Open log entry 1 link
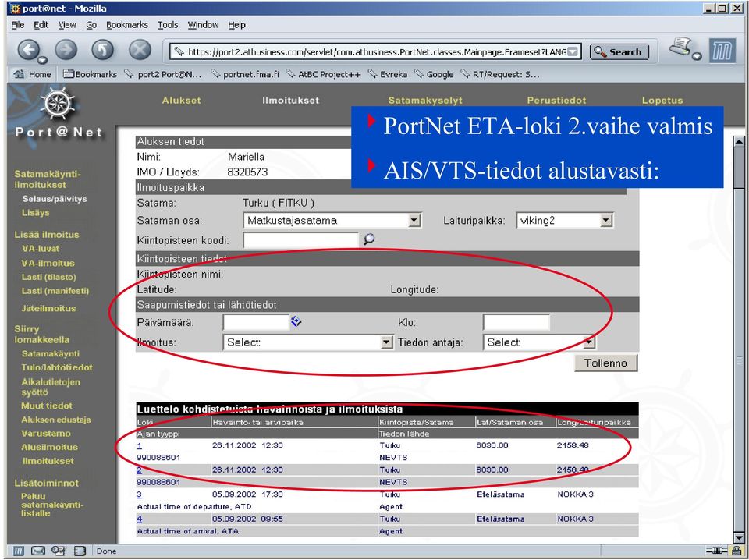 coord(139,445)
